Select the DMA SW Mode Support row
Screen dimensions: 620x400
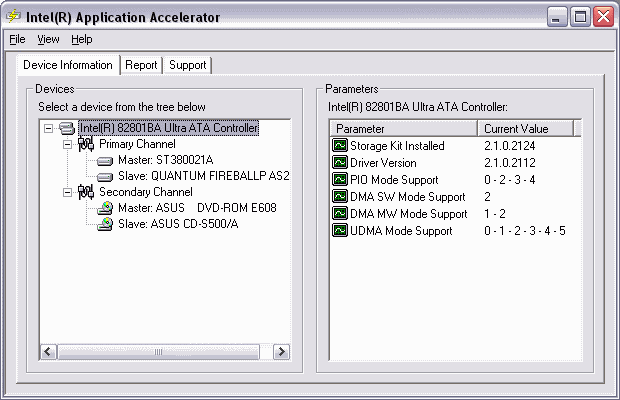point(455,196)
